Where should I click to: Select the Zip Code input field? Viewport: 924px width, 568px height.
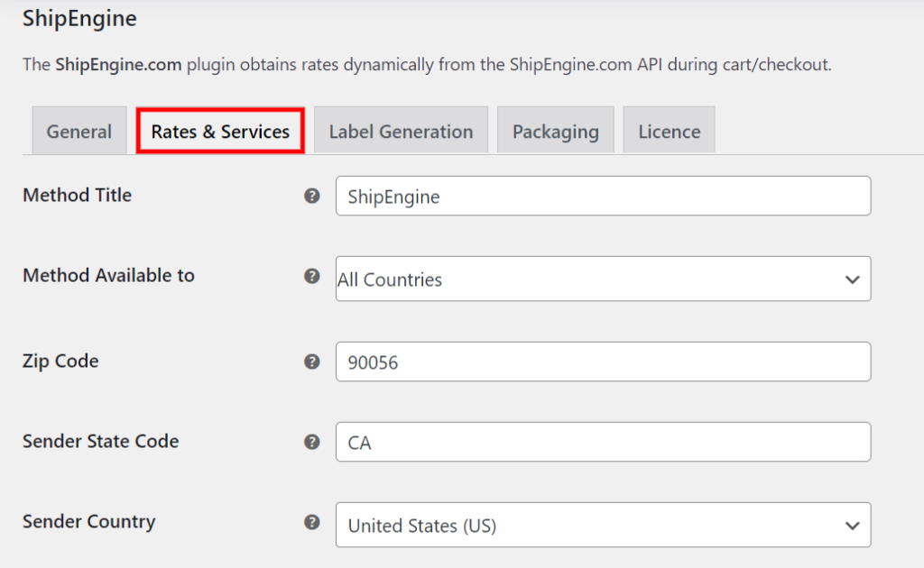click(602, 362)
